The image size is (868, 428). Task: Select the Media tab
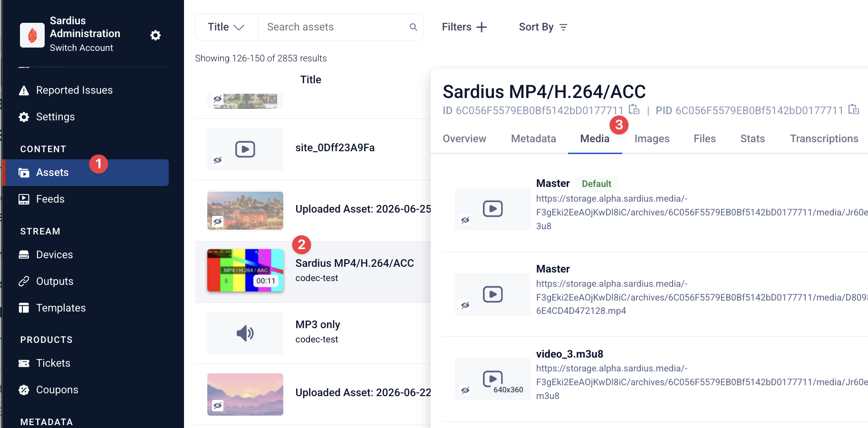click(x=595, y=139)
